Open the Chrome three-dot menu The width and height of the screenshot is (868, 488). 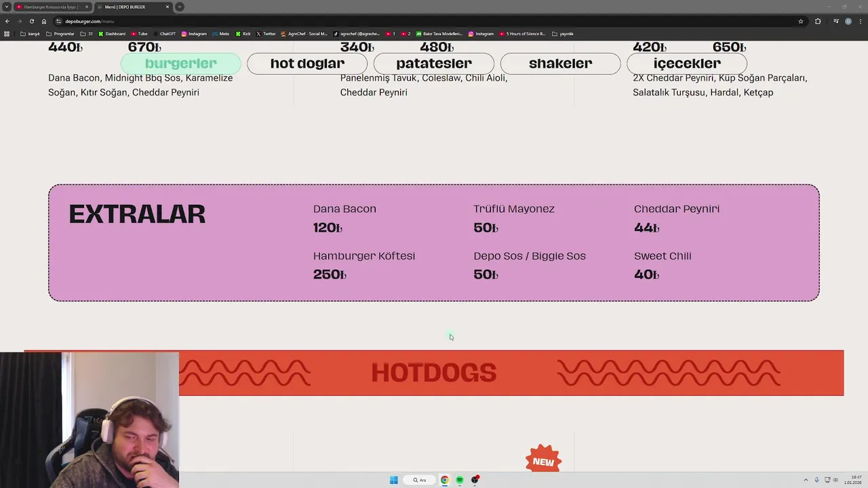coord(860,21)
